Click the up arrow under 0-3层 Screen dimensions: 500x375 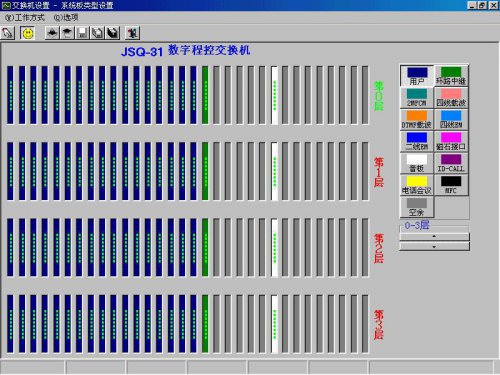click(434, 236)
